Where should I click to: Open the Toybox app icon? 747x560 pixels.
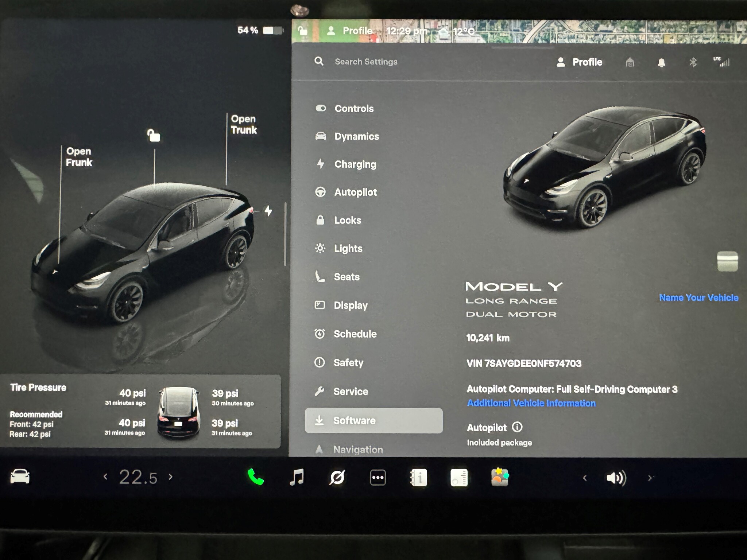tap(500, 477)
